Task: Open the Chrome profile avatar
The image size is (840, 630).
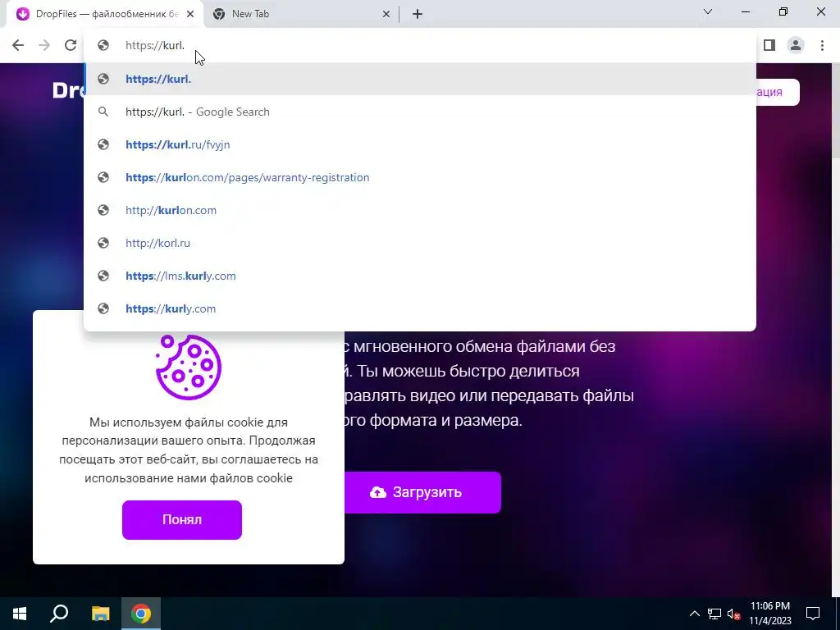Action: click(796, 46)
